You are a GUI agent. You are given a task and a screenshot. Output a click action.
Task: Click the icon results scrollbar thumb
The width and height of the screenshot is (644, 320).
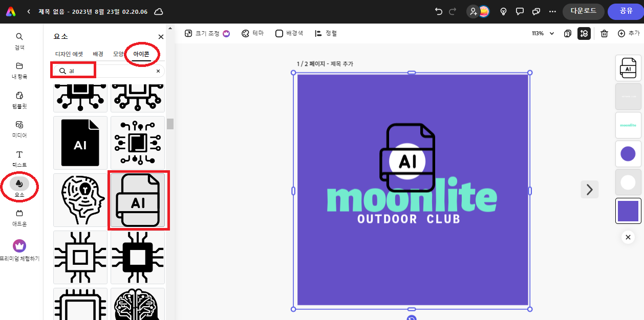pyautogui.click(x=170, y=124)
